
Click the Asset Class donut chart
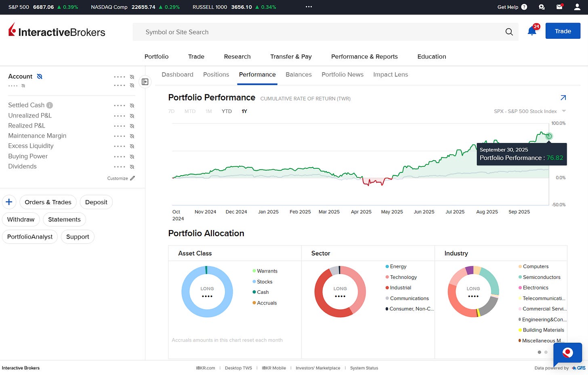tap(207, 291)
